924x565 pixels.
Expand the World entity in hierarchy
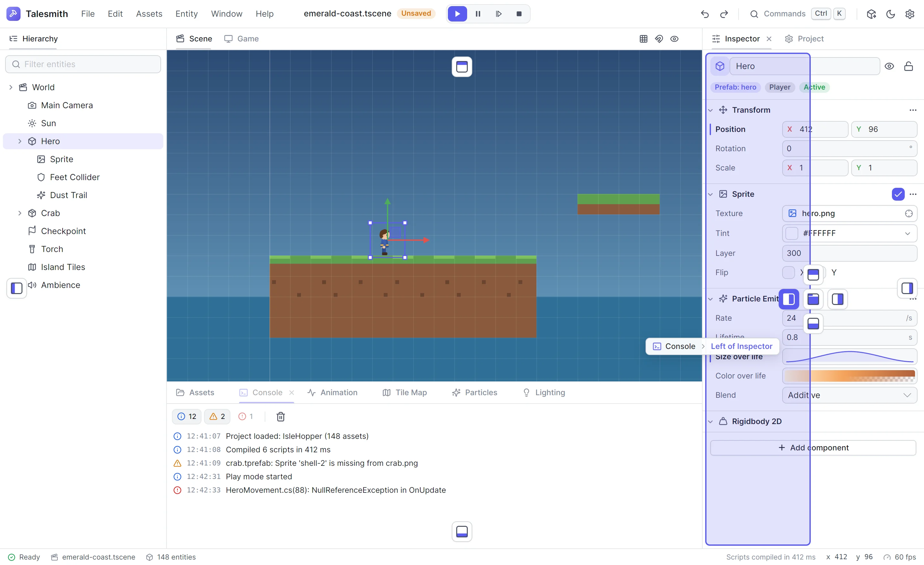pos(11,87)
